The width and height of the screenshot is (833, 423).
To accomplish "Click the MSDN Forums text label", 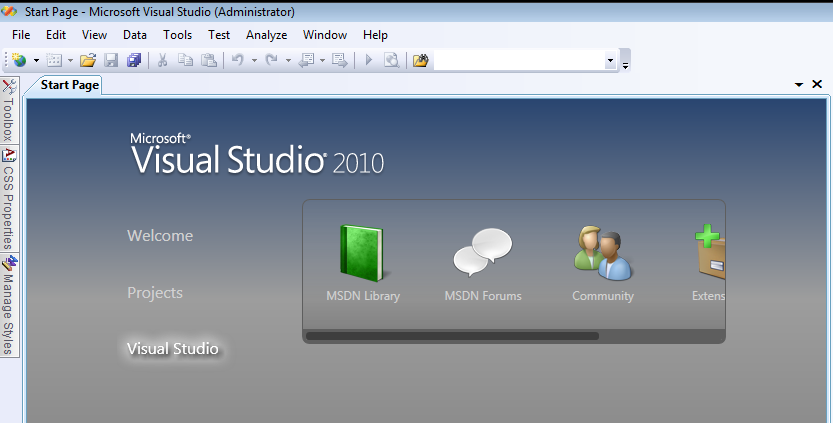I will click(483, 296).
